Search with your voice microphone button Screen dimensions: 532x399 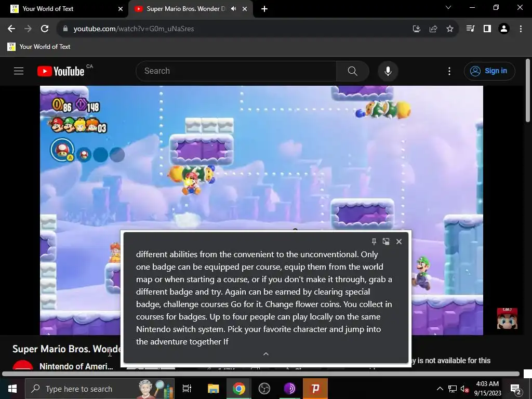point(388,71)
